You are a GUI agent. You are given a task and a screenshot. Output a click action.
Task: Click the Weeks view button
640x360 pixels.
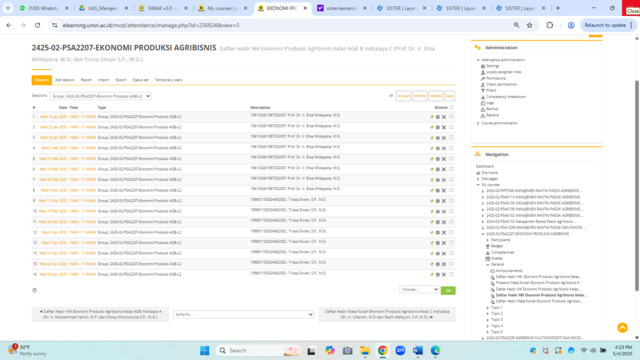pos(436,96)
